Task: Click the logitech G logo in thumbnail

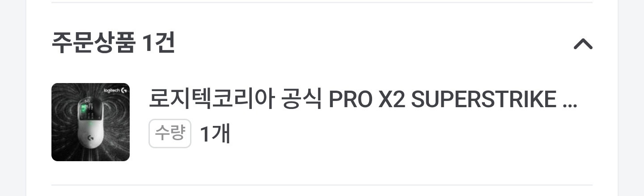Action: tap(116, 90)
